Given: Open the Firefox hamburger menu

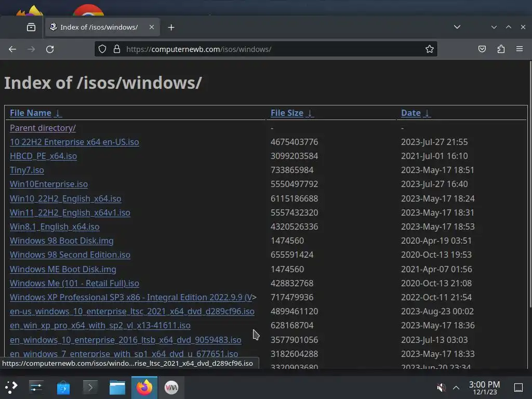Looking at the screenshot, I should coord(520,49).
